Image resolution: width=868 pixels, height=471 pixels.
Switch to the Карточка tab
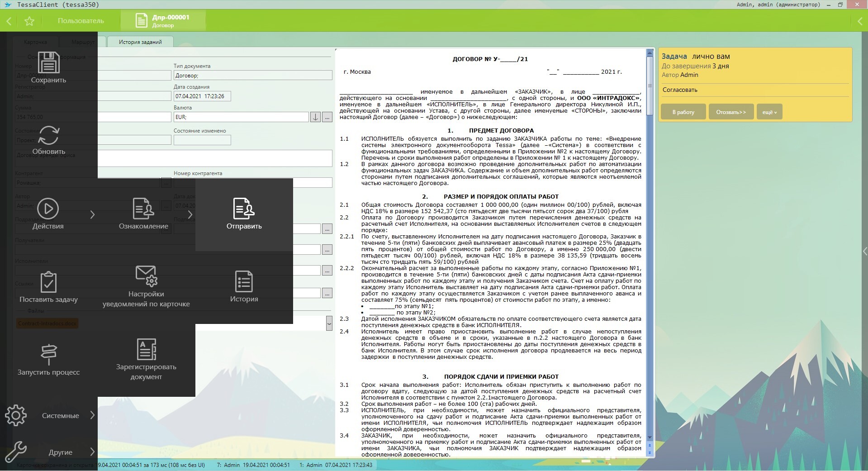(x=35, y=42)
